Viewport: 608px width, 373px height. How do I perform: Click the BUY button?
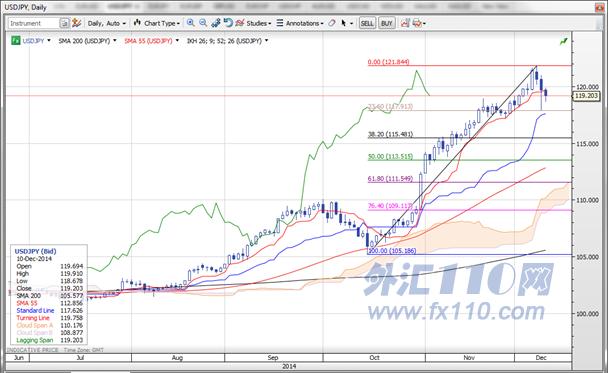[x=387, y=23]
